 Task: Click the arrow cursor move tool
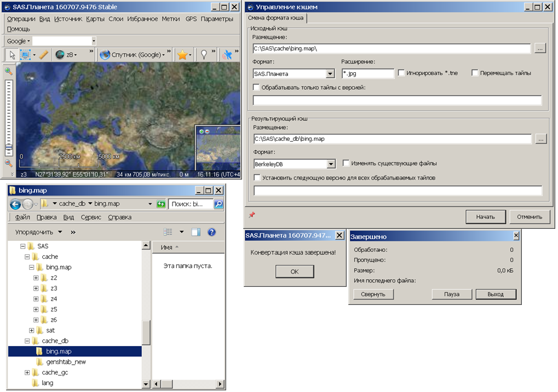click(x=12, y=55)
